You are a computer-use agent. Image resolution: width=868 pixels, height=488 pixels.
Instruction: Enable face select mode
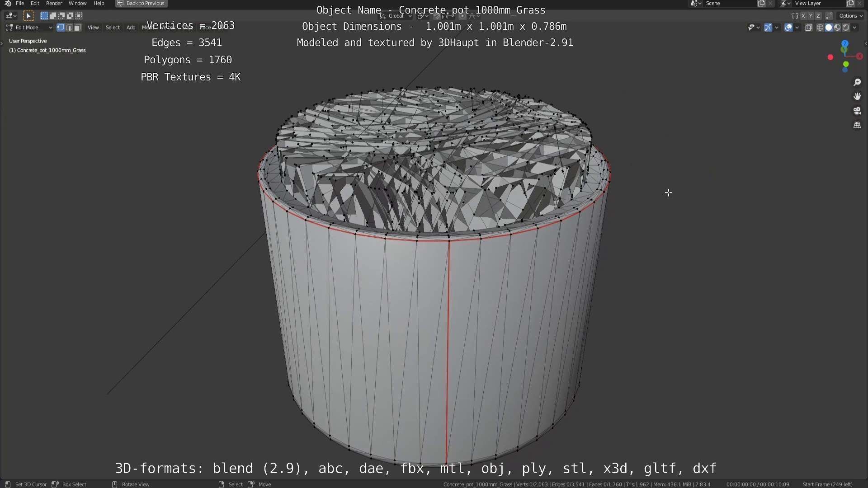coord(77,28)
